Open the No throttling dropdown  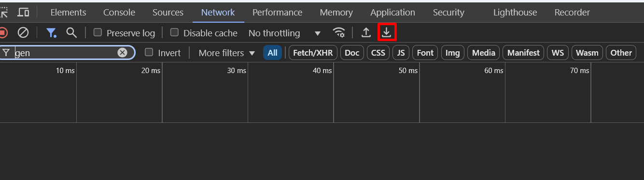pos(284,33)
